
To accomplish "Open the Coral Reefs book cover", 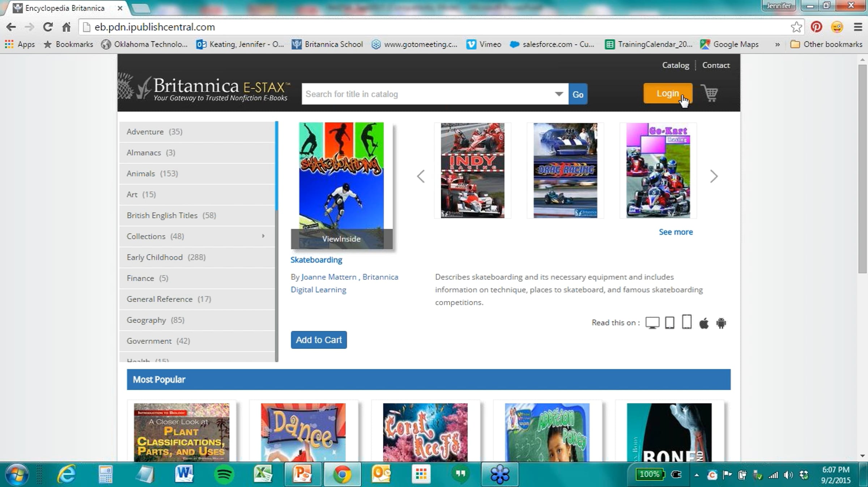I will (425, 432).
